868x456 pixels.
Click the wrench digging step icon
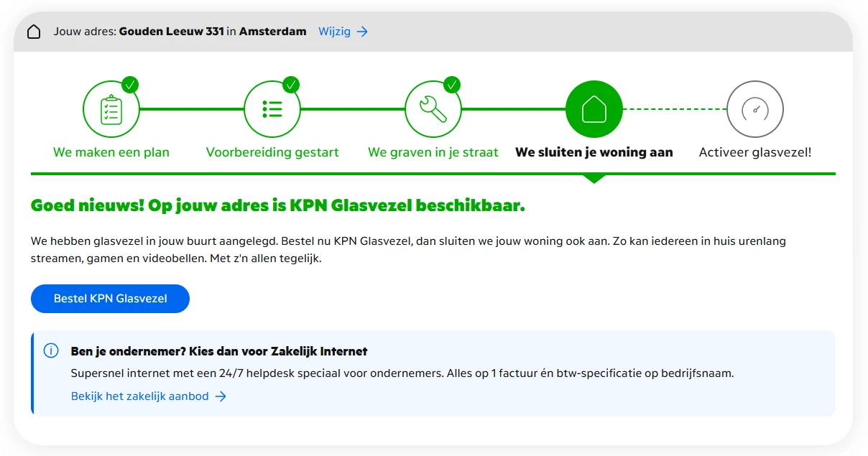433,109
